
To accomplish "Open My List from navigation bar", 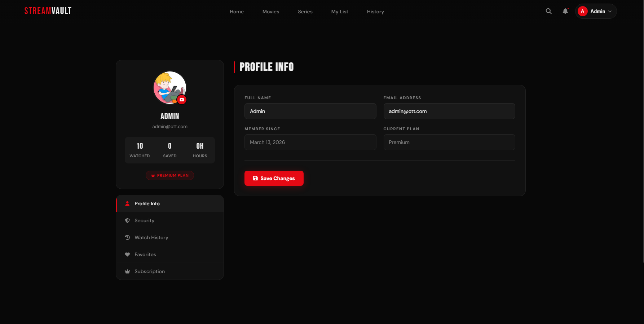I will pyautogui.click(x=339, y=12).
